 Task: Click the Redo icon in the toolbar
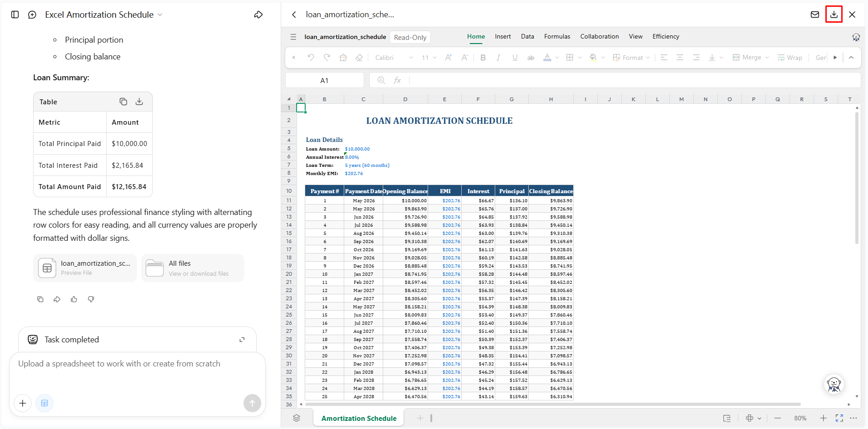327,57
